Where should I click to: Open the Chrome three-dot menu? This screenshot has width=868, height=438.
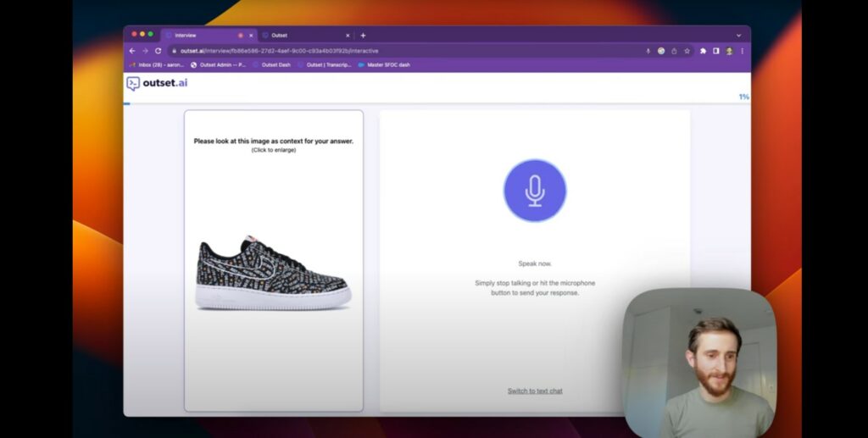pos(743,51)
